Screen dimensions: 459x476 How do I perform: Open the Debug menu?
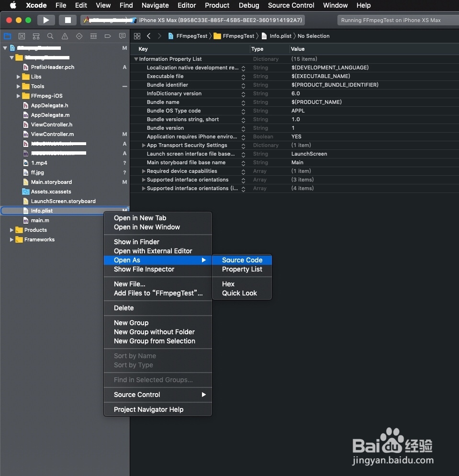tap(249, 5)
